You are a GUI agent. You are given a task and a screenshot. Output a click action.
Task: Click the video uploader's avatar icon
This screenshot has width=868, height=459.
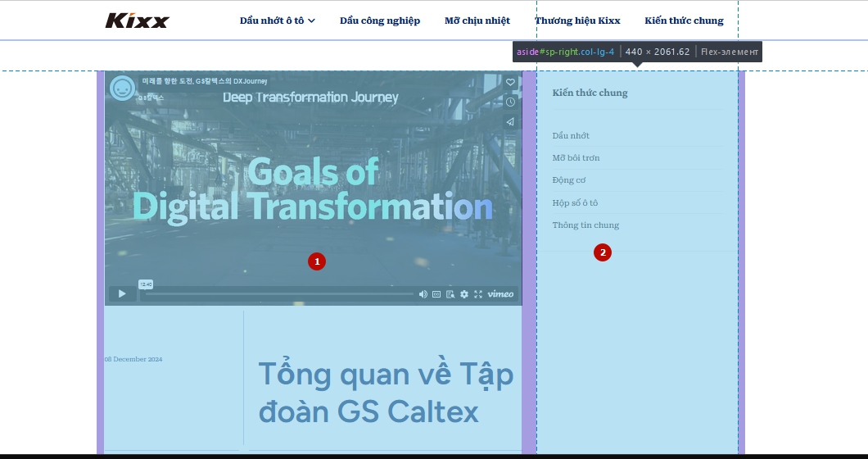pyautogui.click(x=123, y=88)
